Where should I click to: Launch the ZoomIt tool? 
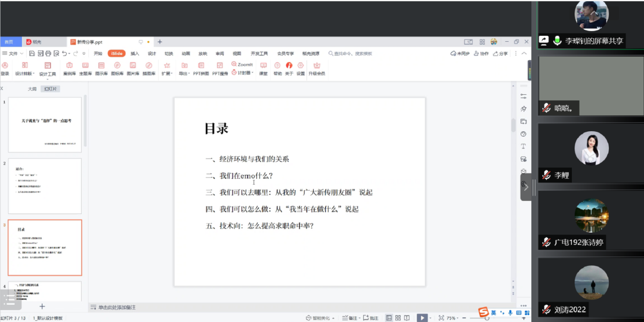point(242,64)
